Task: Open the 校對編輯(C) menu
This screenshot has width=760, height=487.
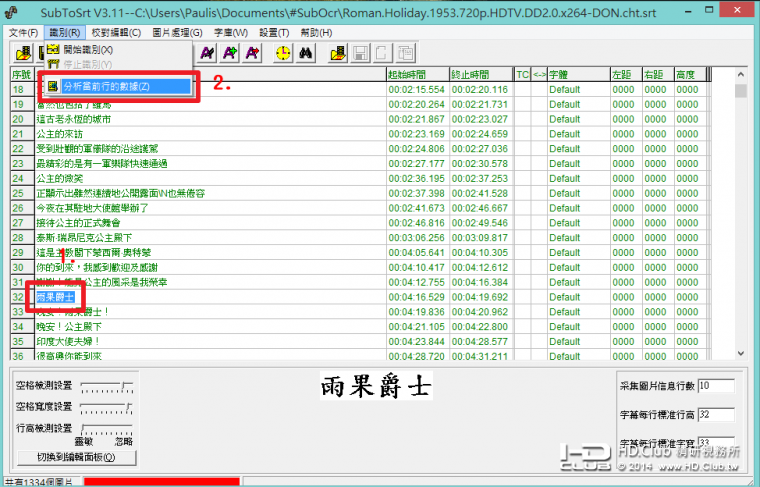Action: click(116, 32)
